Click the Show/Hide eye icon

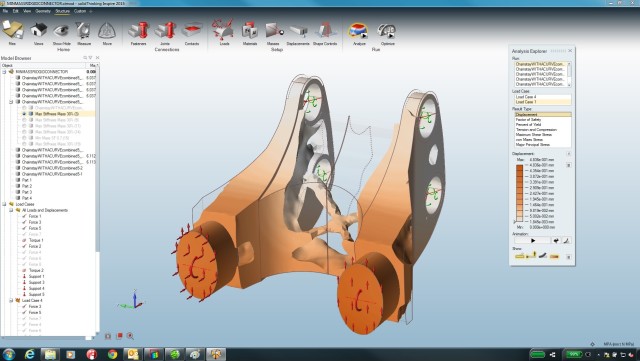pyautogui.click(x=61, y=31)
